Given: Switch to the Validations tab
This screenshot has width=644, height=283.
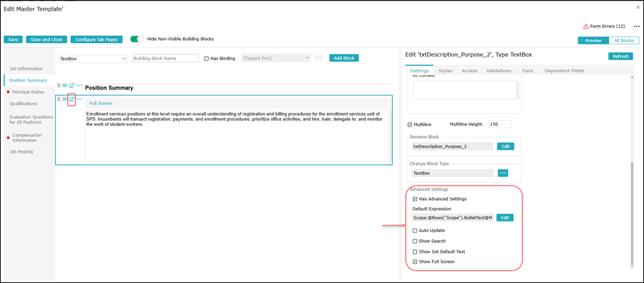Looking at the screenshot, I should click(x=499, y=71).
